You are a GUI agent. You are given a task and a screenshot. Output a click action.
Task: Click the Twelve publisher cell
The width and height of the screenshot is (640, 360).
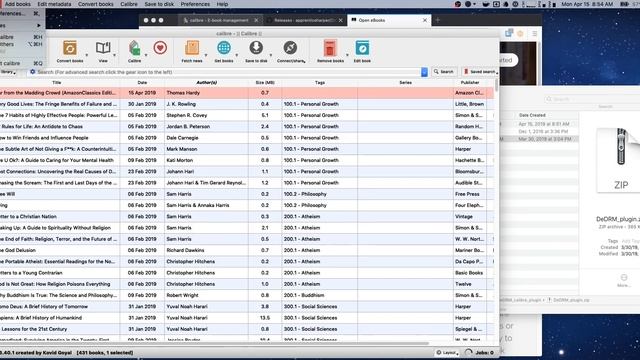pos(470,284)
